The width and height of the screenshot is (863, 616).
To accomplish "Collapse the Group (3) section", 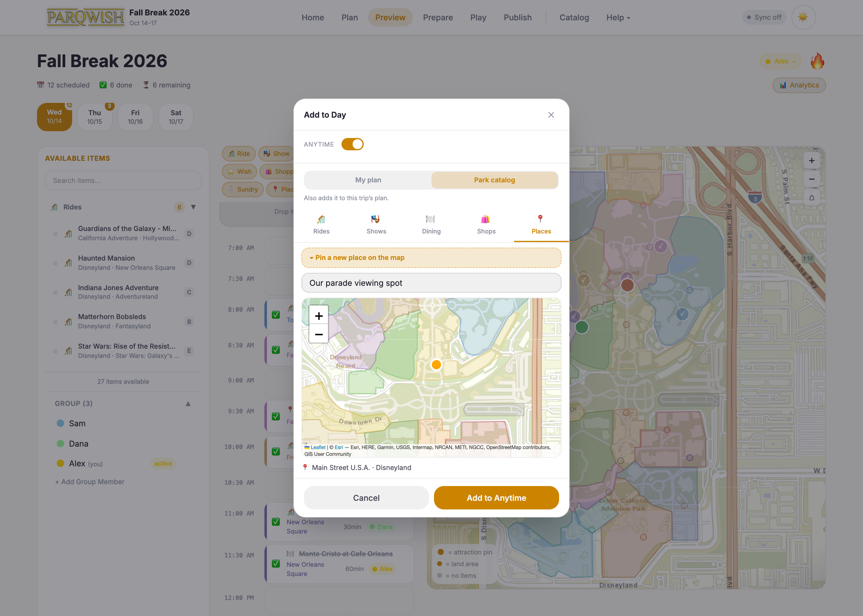I will click(188, 403).
